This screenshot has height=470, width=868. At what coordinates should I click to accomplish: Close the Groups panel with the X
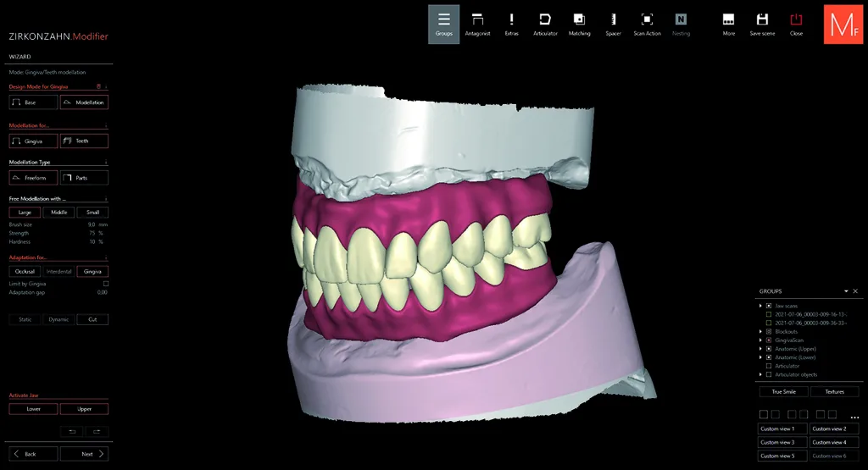pyautogui.click(x=855, y=290)
